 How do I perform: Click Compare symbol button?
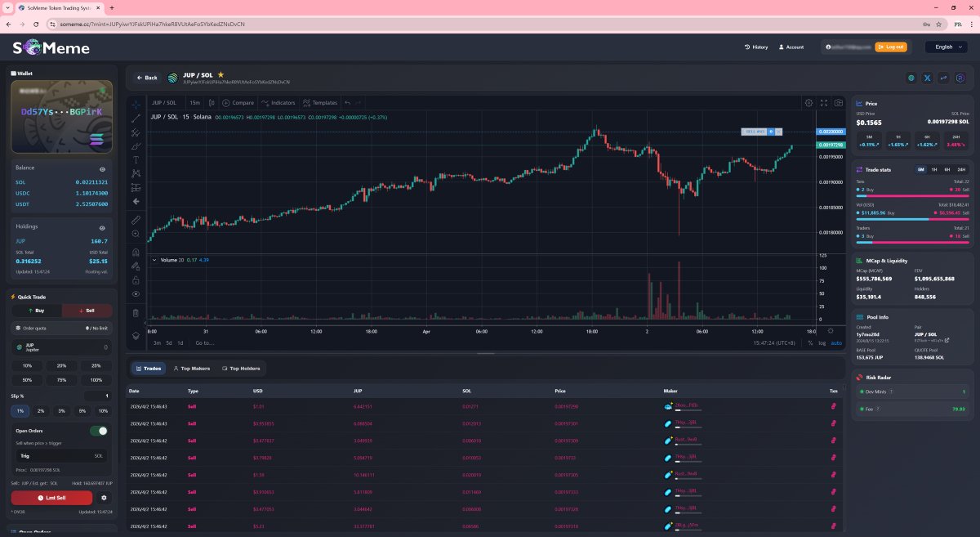point(238,103)
